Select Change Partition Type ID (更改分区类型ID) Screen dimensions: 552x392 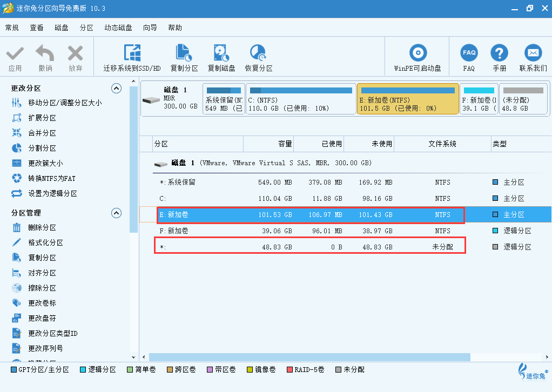44,333
